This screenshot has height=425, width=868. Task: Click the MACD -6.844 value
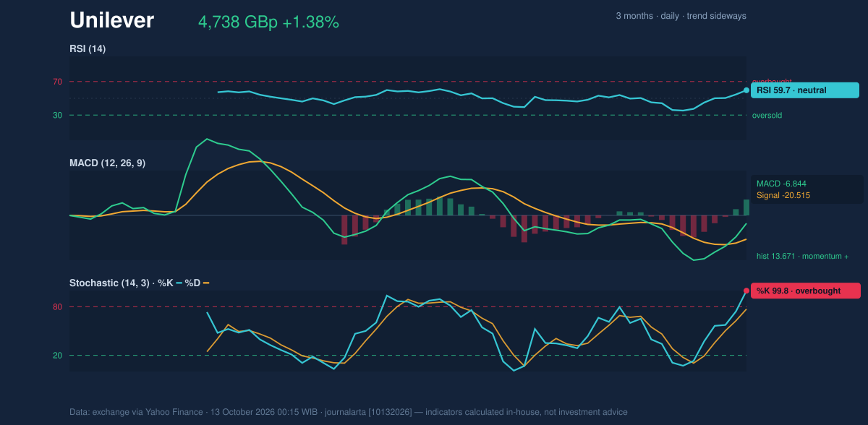point(781,184)
